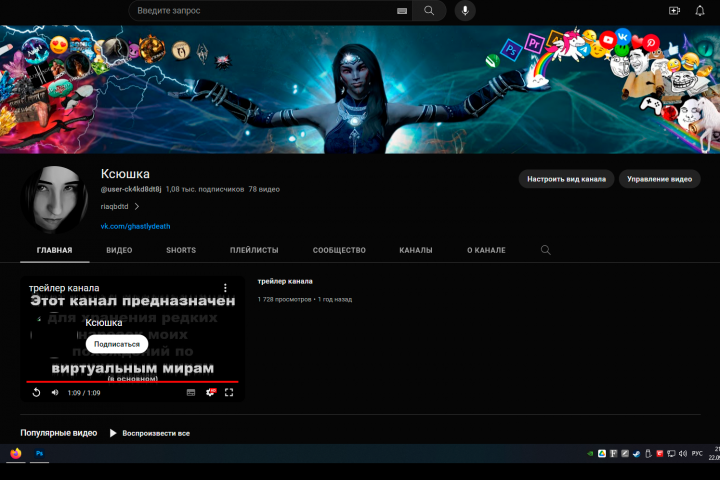Click Управление видео button
The width and height of the screenshot is (720, 480).
pyautogui.click(x=659, y=179)
